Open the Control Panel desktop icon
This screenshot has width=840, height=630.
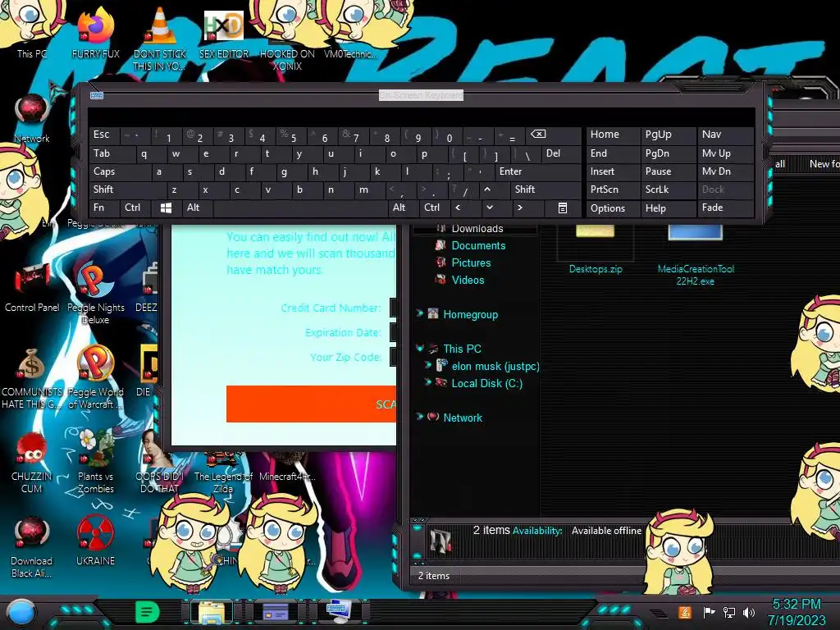click(32, 286)
